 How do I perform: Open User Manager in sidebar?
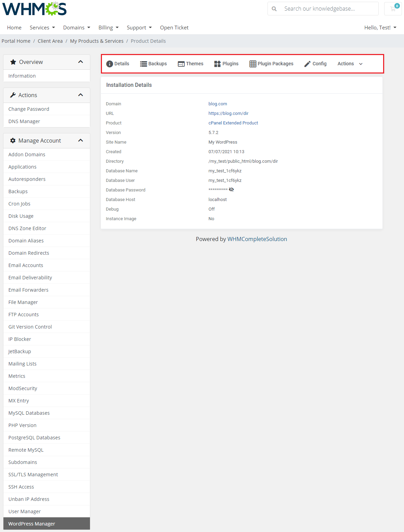click(47, 511)
